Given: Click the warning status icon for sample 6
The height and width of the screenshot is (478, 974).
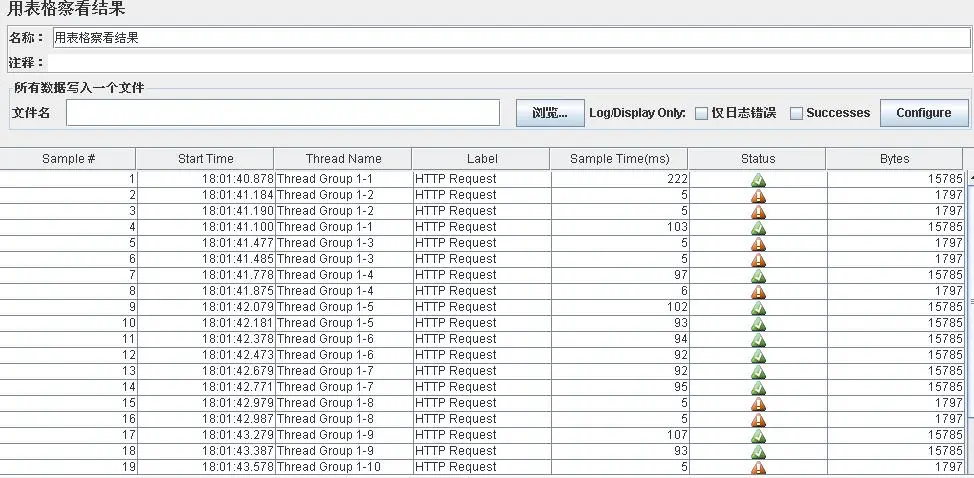Looking at the screenshot, I should point(758,260).
